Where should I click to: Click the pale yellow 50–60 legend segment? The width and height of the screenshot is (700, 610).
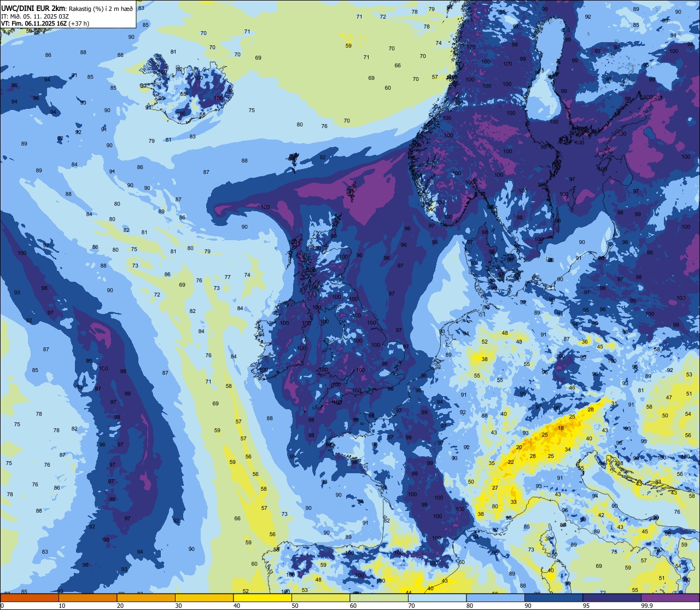click(x=320, y=597)
